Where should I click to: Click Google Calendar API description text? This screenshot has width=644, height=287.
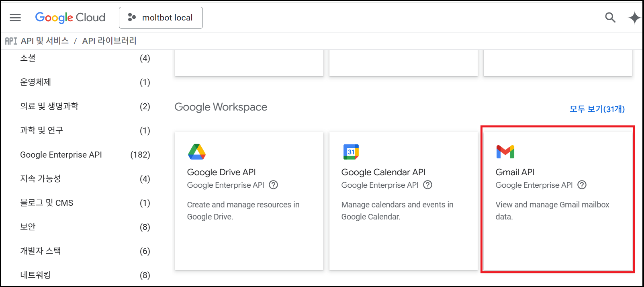coord(397,211)
